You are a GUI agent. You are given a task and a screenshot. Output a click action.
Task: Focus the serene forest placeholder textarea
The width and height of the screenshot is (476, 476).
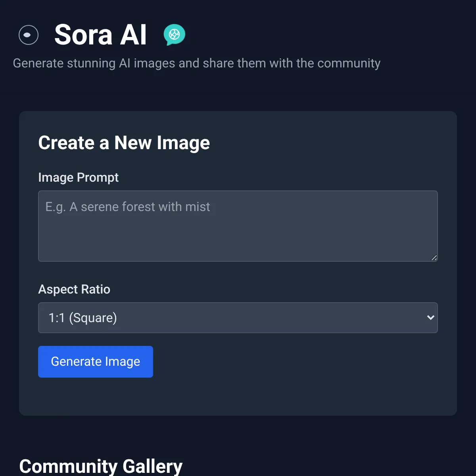pyautogui.click(x=238, y=226)
